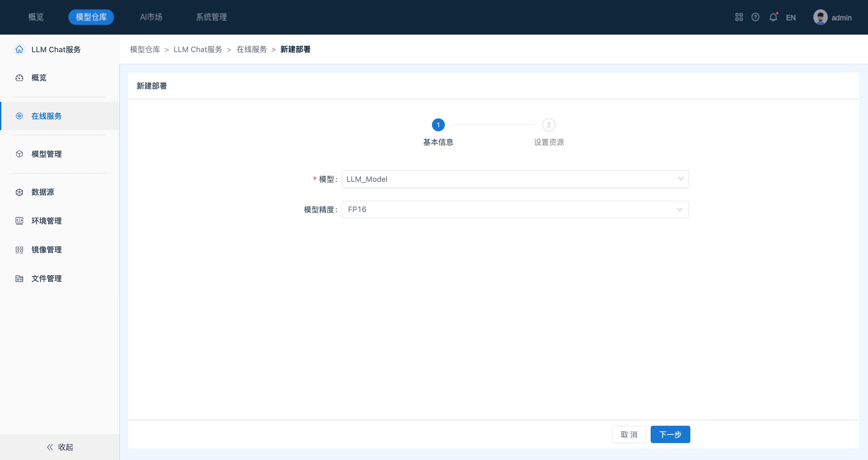The image size is (868, 460).
Task: Click the LLM Chat服务 home icon
Action: pyautogui.click(x=19, y=50)
